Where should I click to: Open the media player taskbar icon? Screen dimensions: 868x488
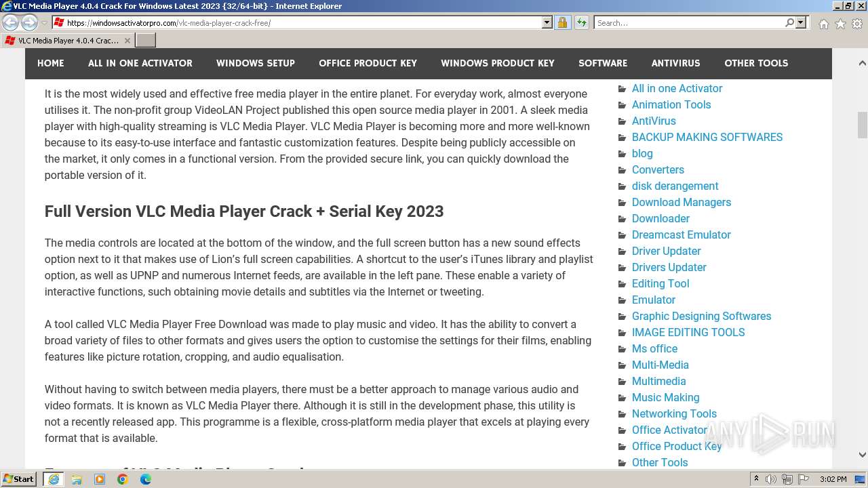[x=100, y=479]
